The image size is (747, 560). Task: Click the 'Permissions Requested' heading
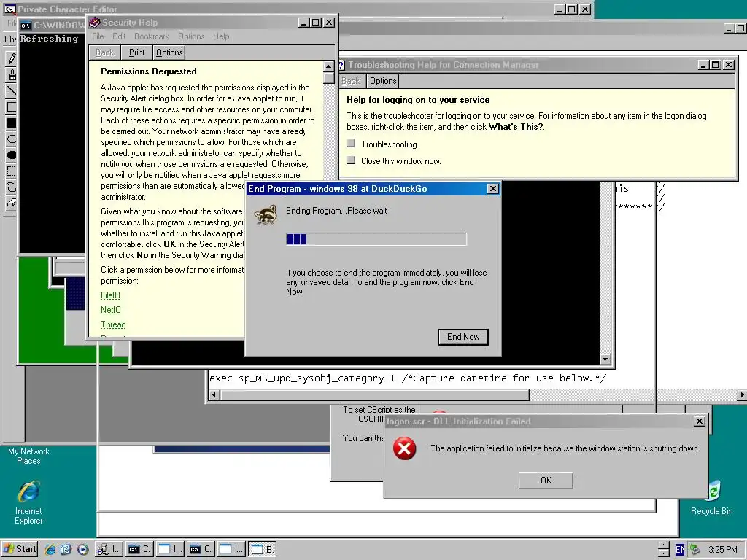[149, 71]
